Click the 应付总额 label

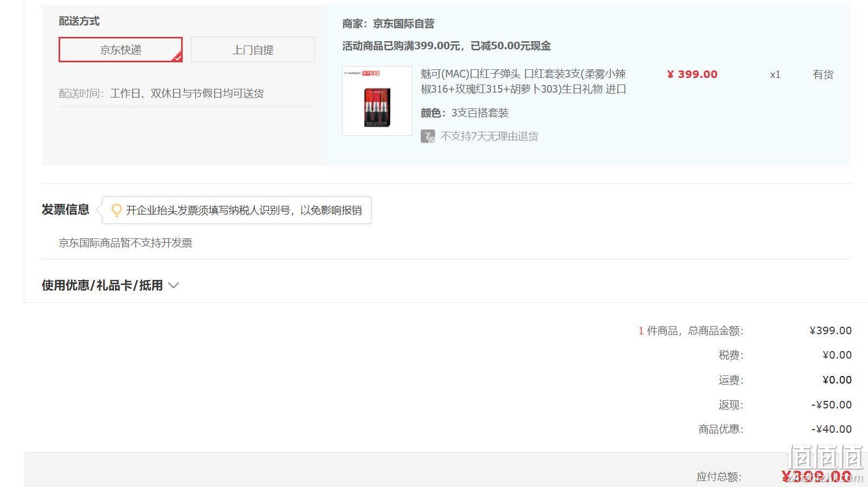719,477
